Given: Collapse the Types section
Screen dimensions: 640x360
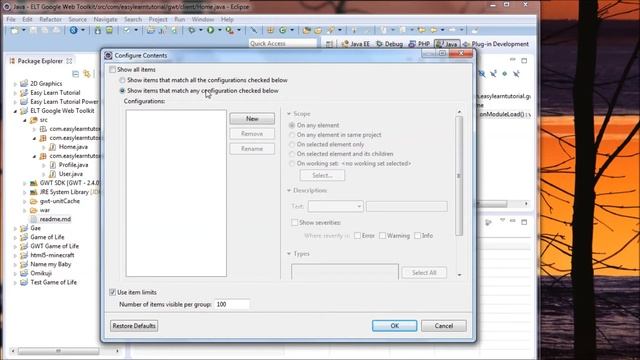Looking at the screenshot, I should click(289, 254).
